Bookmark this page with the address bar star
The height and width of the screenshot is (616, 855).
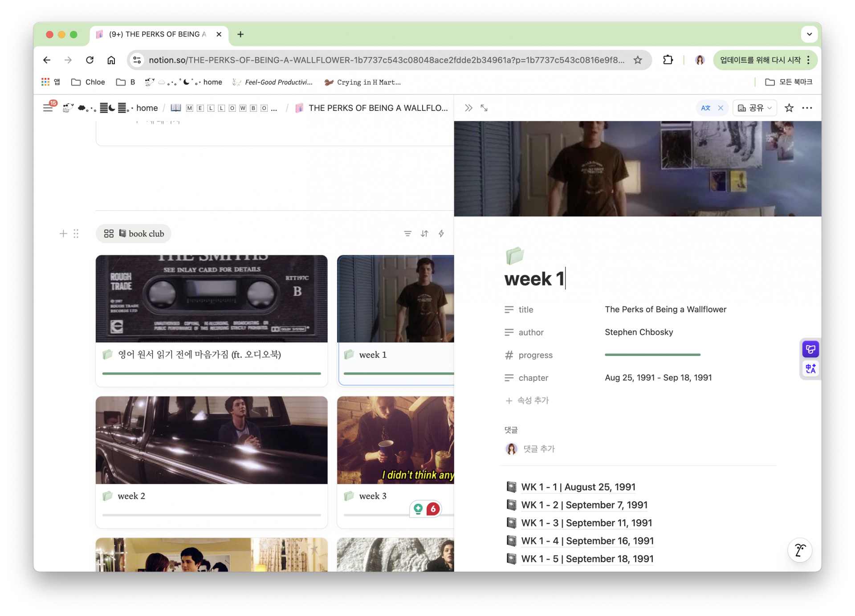pos(638,60)
